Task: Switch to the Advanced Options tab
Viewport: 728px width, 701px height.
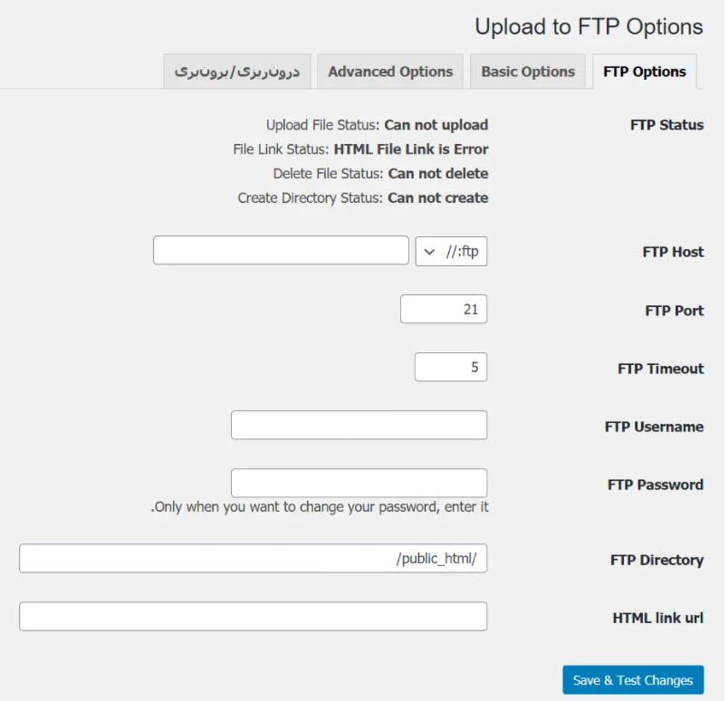Action: click(390, 71)
